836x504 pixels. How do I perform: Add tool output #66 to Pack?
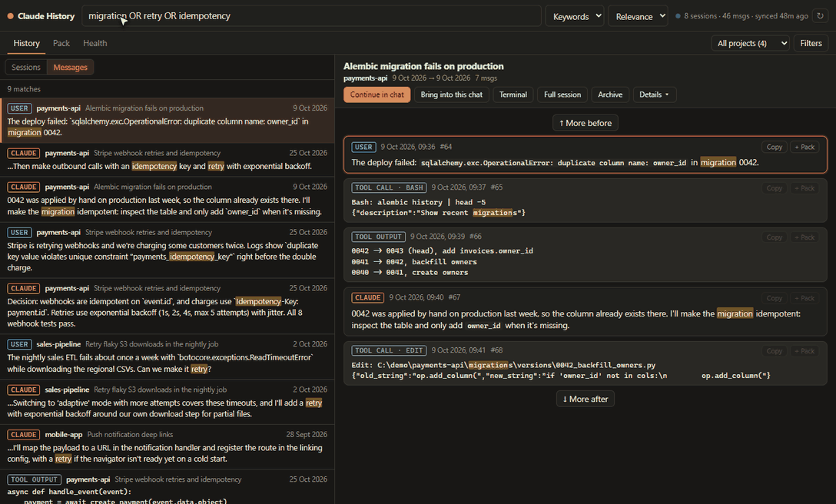[x=804, y=237]
